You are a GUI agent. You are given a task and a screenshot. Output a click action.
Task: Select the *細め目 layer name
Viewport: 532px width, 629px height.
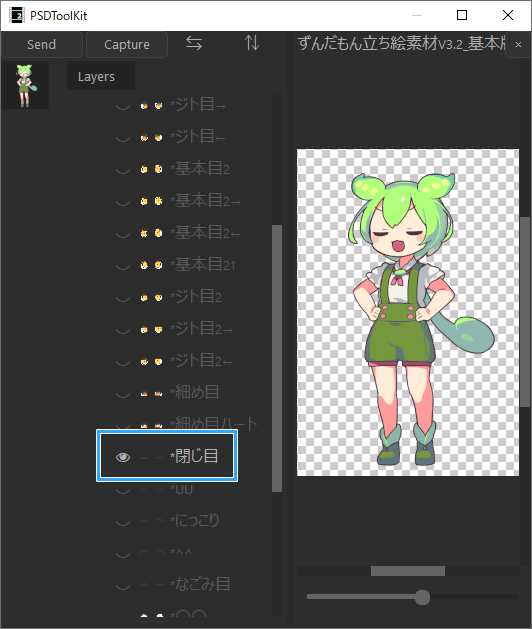pos(195,392)
